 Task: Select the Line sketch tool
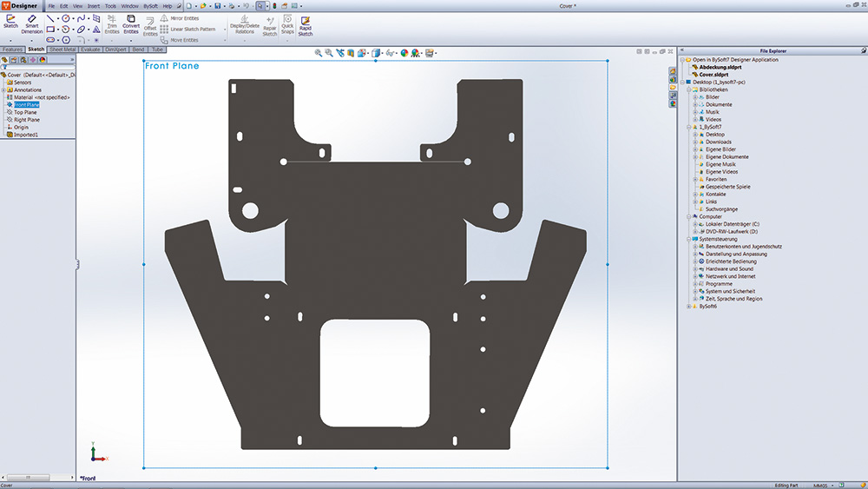coord(50,18)
